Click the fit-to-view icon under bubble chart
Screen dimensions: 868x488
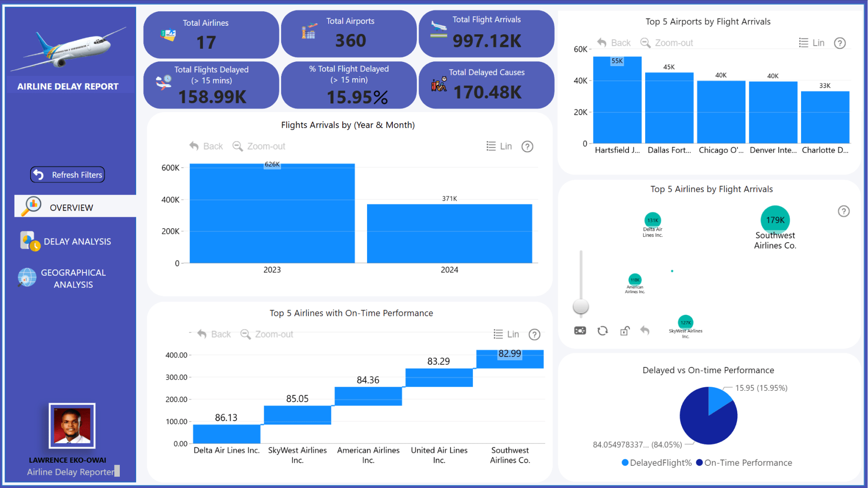click(580, 331)
